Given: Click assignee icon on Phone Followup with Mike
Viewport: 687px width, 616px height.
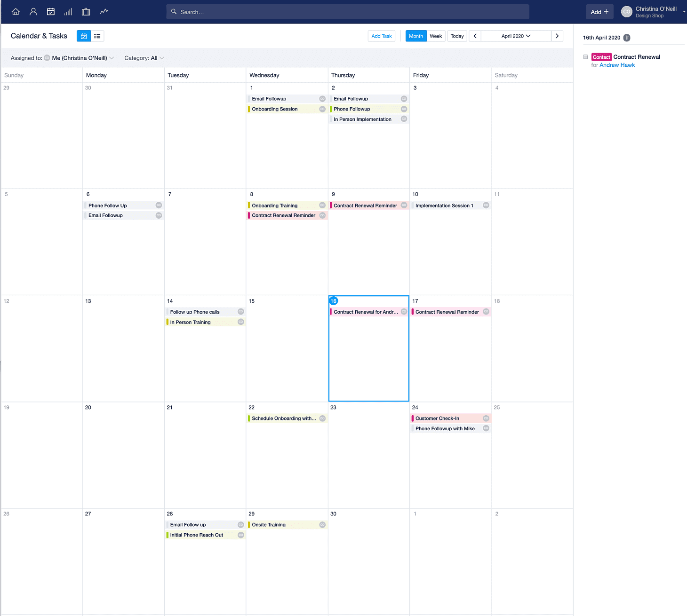Looking at the screenshot, I should click(x=486, y=428).
